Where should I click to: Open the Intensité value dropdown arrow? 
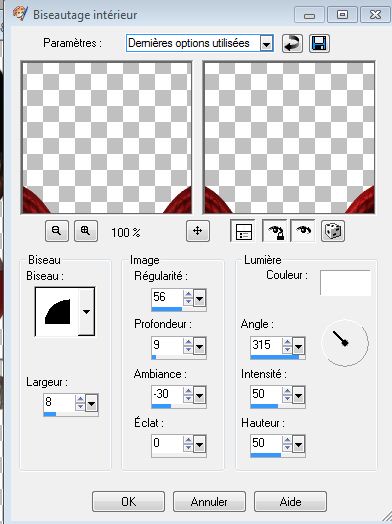coord(298,395)
